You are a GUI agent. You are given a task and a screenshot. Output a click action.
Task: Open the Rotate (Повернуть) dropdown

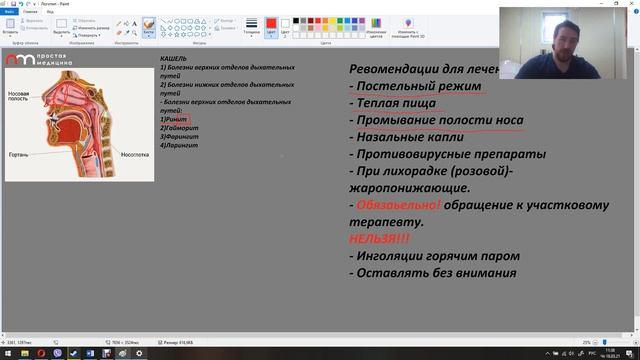click(87, 35)
